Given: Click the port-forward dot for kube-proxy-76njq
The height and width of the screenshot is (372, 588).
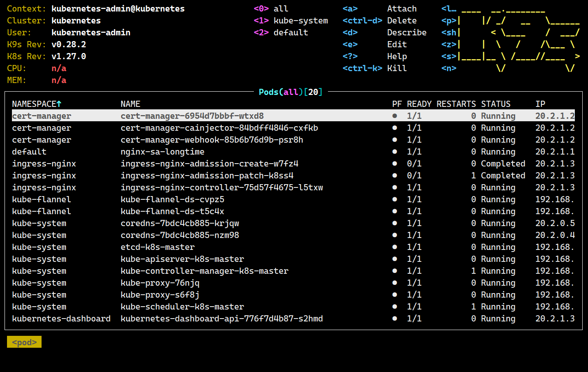Looking at the screenshot, I should click(395, 283).
